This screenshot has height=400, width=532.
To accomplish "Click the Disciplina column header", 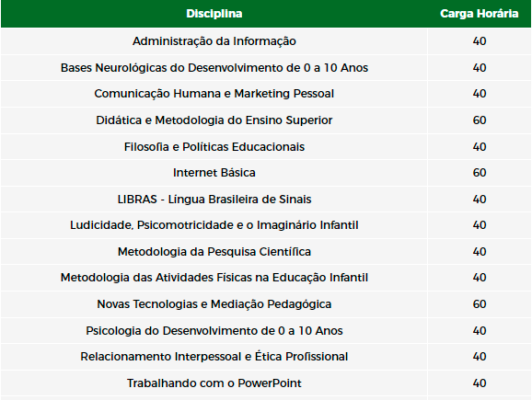I will [214, 14].
